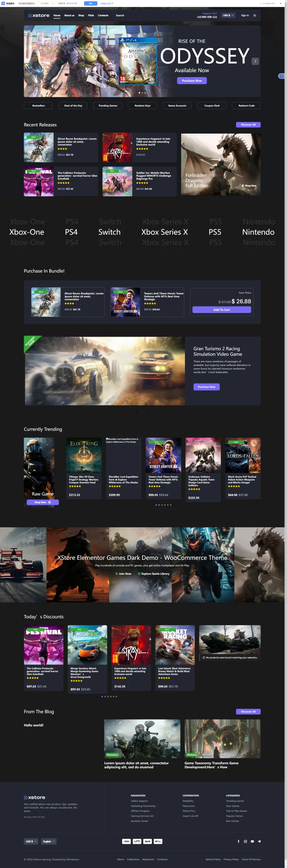Click Purchase Now for Gran Turismo
Screen dimensions: 287x868
coord(207,387)
